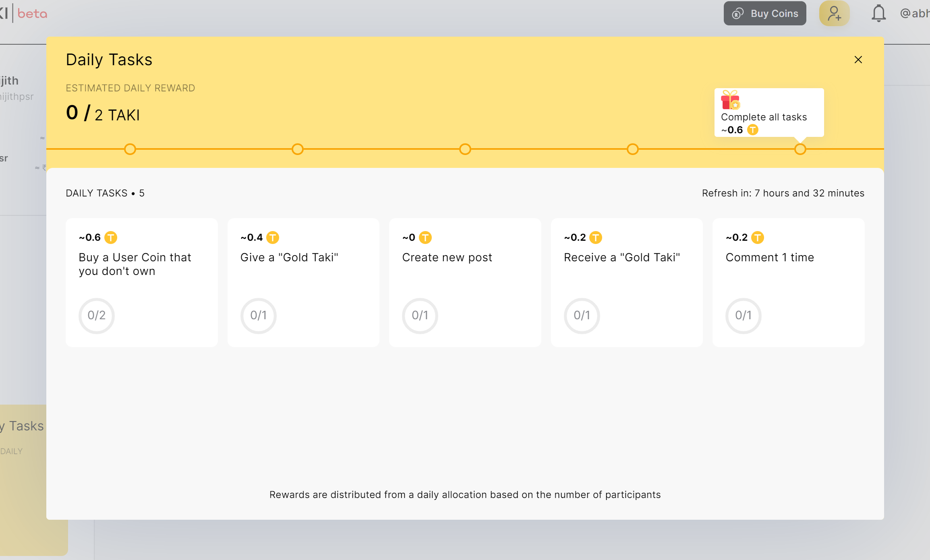Image resolution: width=930 pixels, height=560 pixels.
Task: Click the coin icon on 'Comment 1 time' card
Action: (x=758, y=238)
